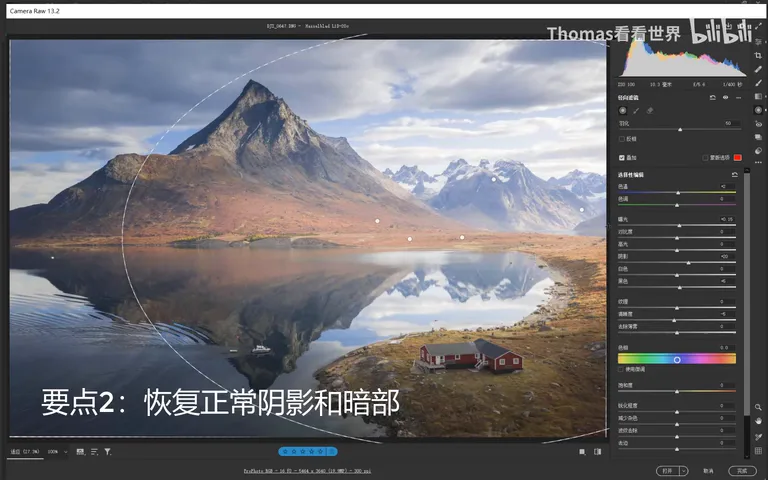The width and height of the screenshot is (768, 480).
Task: Select the adjustment pin on the snowy mountain
Action: point(494,179)
